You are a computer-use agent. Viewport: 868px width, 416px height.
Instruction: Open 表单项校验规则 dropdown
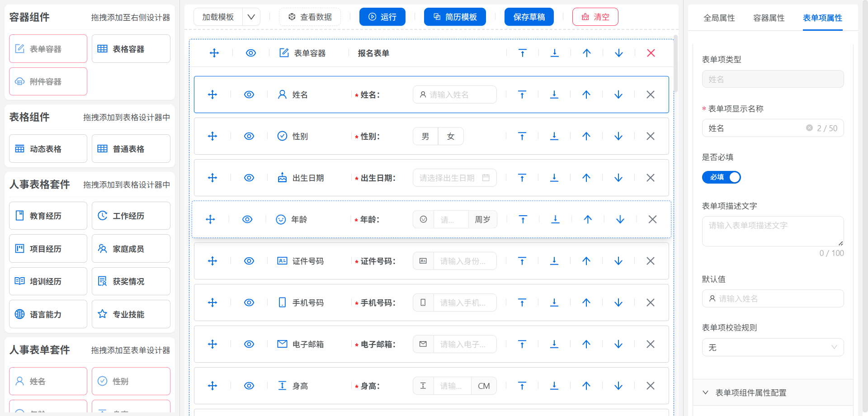[x=772, y=347]
